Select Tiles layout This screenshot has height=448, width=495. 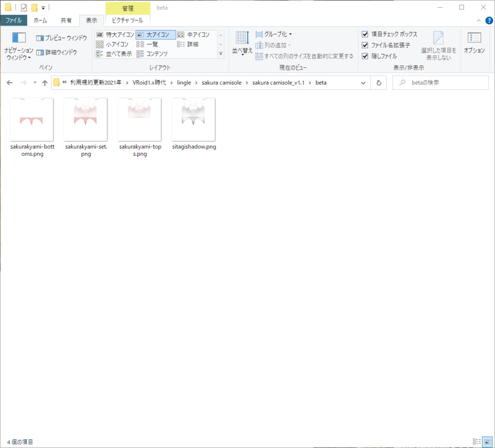pos(114,54)
